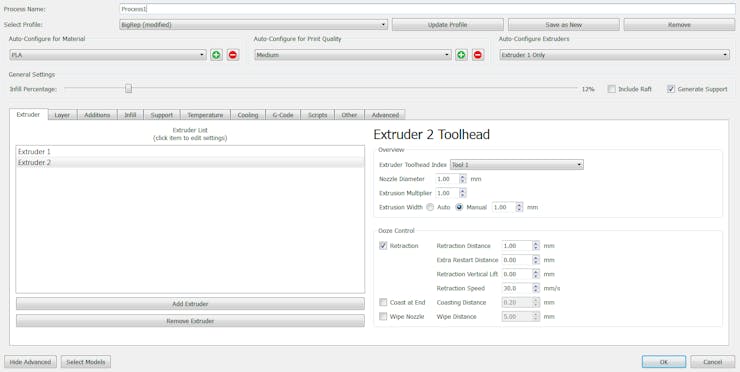Switch to the Scripts tab
Screen dimensions: 740x372
[x=318, y=115]
